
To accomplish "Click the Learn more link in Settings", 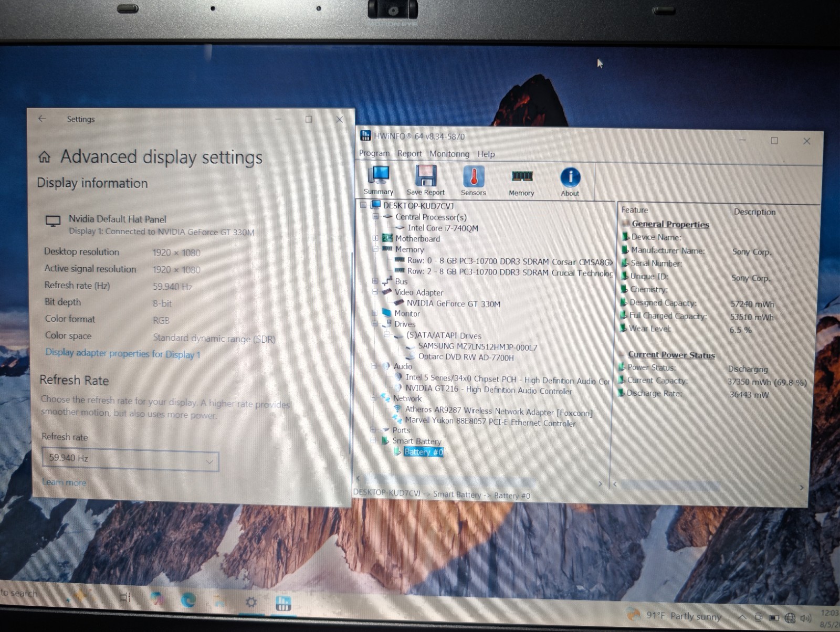I will coord(64,482).
